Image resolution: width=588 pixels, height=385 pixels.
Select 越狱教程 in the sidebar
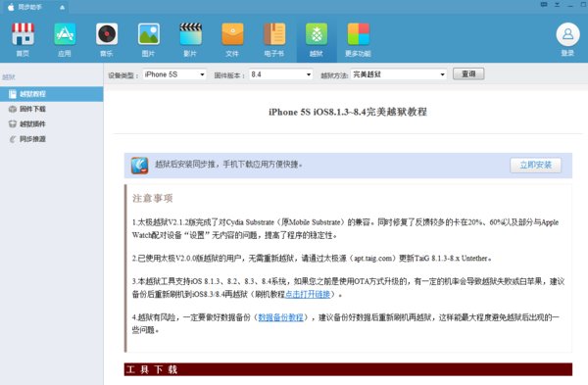point(51,94)
